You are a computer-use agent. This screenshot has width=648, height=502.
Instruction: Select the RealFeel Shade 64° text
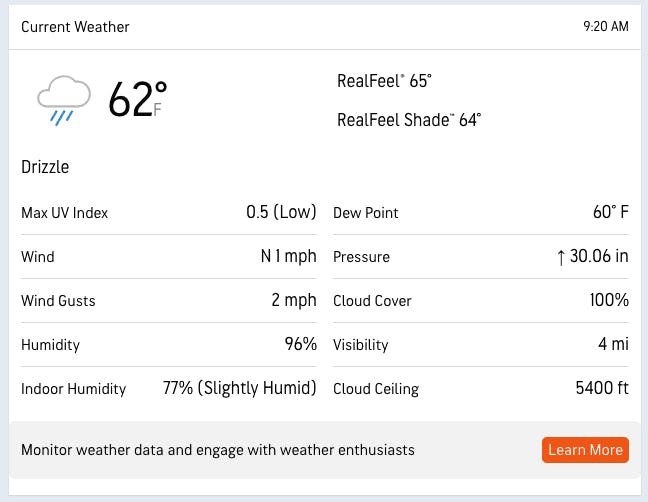tap(409, 120)
